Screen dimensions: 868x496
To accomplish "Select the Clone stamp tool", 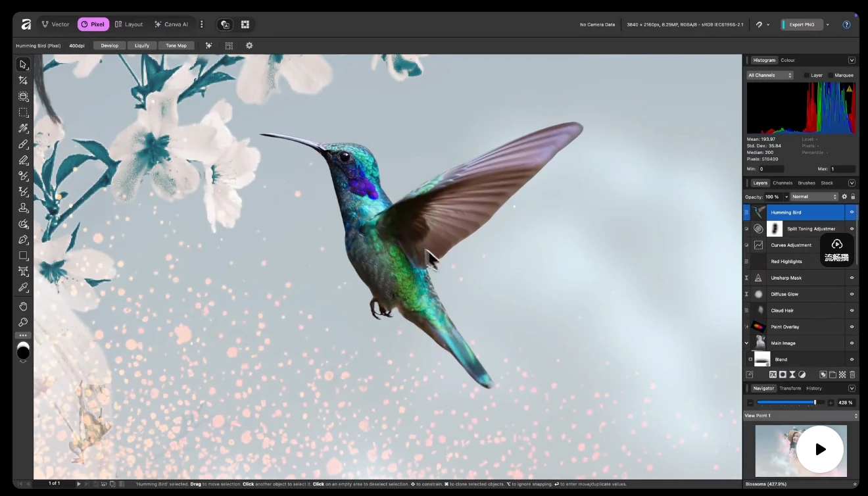I will (x=23, y=208).
